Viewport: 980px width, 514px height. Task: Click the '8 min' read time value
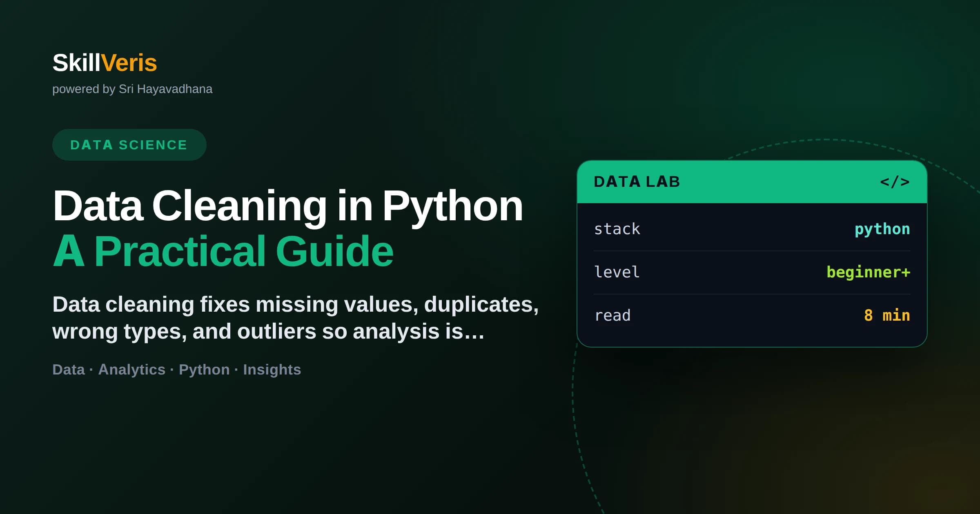[x=887, y=315]
